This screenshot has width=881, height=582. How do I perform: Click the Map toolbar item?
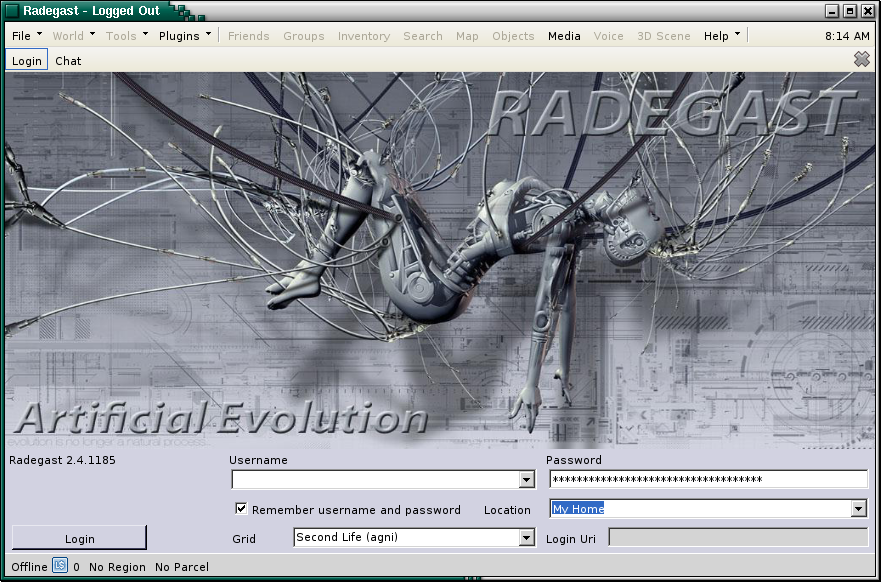[467, 36]
